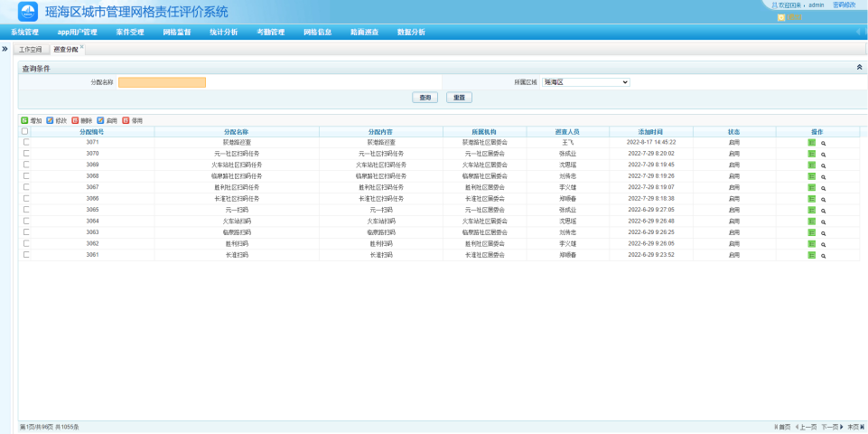Screen dimensions: 868x434
Task: Check the checkbox for row 3069
Action: 26,165
